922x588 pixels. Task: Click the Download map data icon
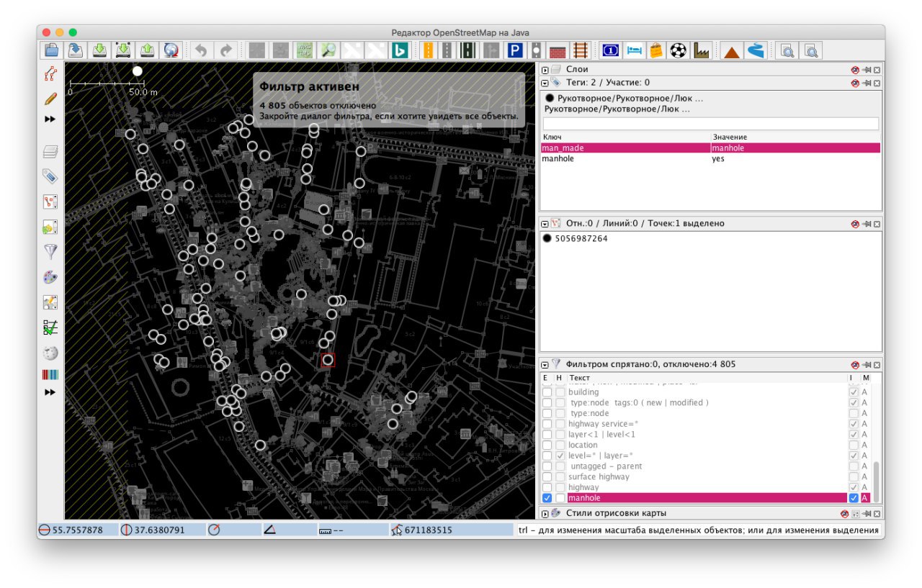[99, 50]
